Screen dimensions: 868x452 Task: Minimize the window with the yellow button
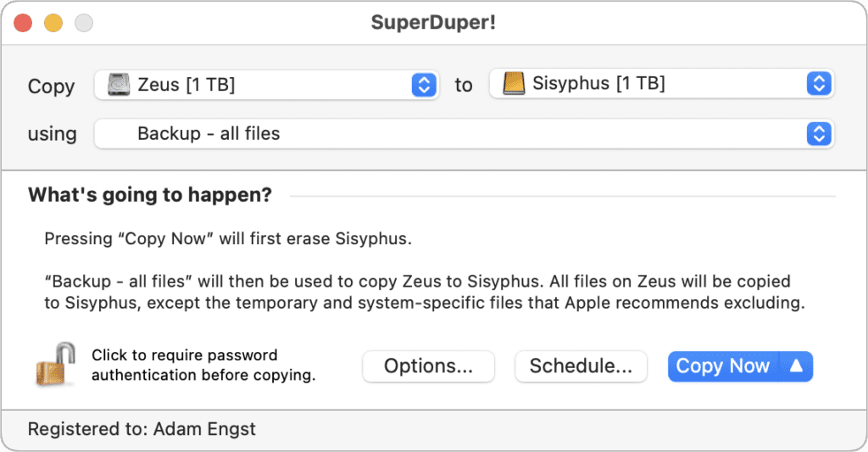point(53,24)
